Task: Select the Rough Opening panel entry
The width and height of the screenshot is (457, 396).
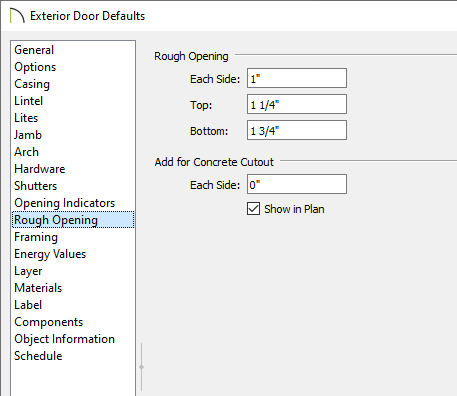Action: 73,220
